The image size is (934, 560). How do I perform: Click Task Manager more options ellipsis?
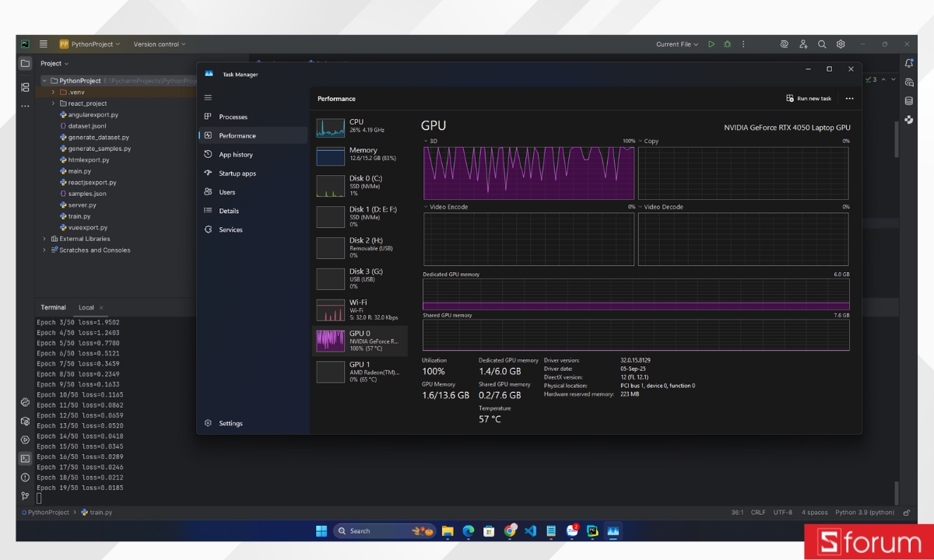click(x=849, y=99)
